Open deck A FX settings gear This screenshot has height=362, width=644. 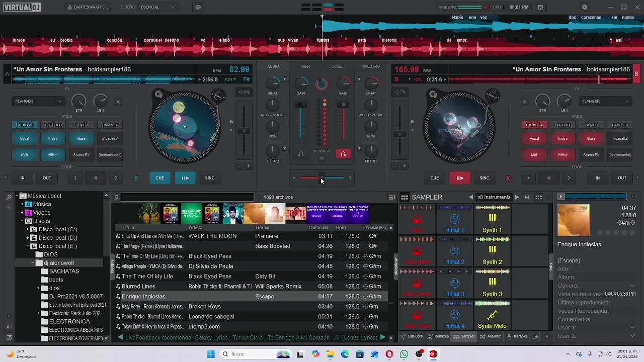[x=118, y=102]
